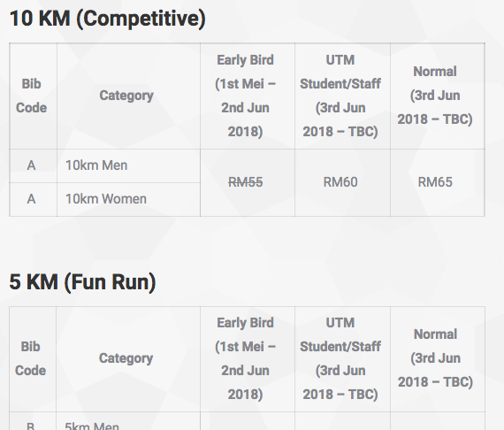Click UTM Student/Staff header in 5 KM table
The height and width of the screenshot is (430, 504).
(x=340, y=358)
